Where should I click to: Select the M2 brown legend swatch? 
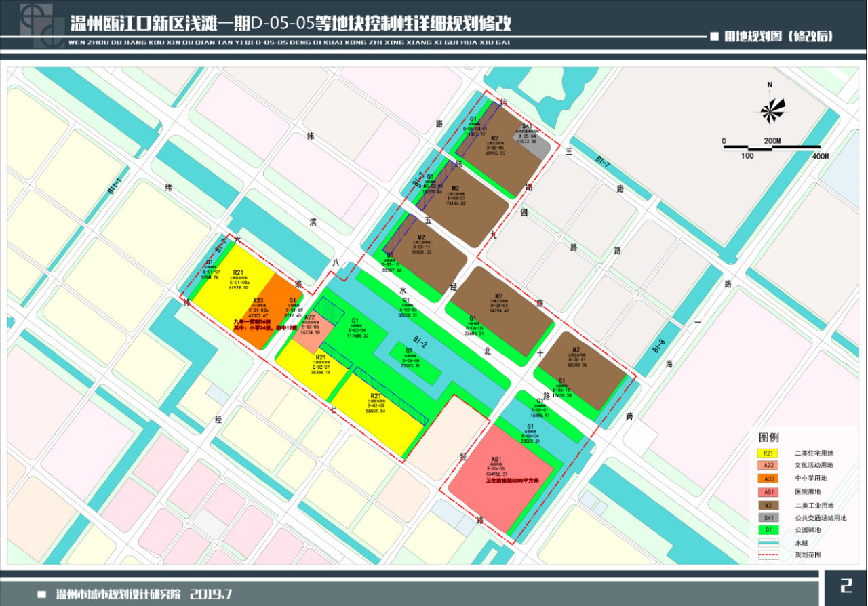point(768,505)
